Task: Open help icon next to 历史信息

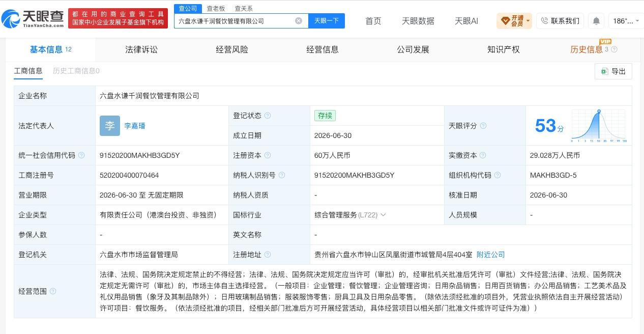Action: tap(614, 49)
